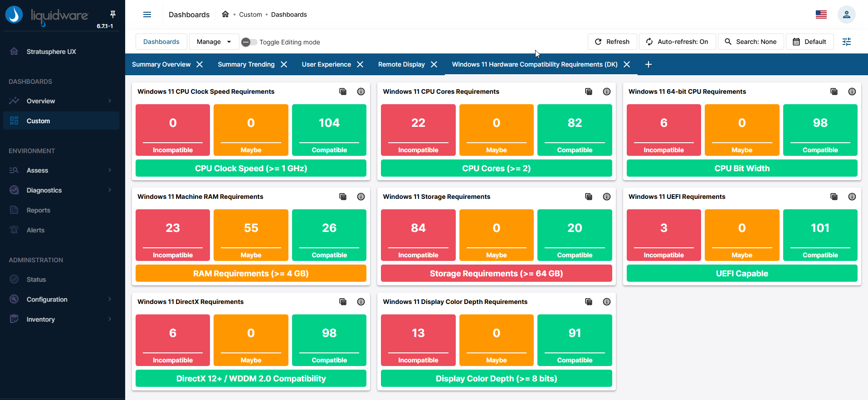Toggle Auto-refresh On button
Viewport: 868px width, 400px height.
[677, 42]
